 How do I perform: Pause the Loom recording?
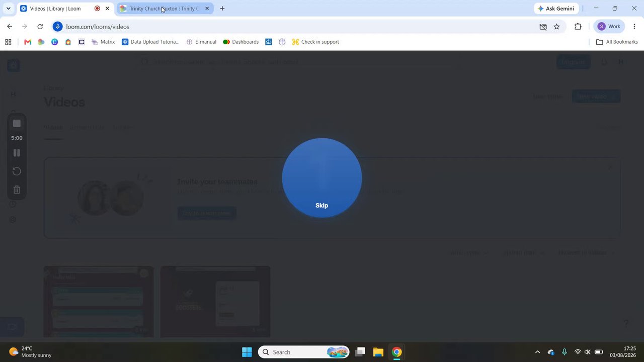coord(17,153)
